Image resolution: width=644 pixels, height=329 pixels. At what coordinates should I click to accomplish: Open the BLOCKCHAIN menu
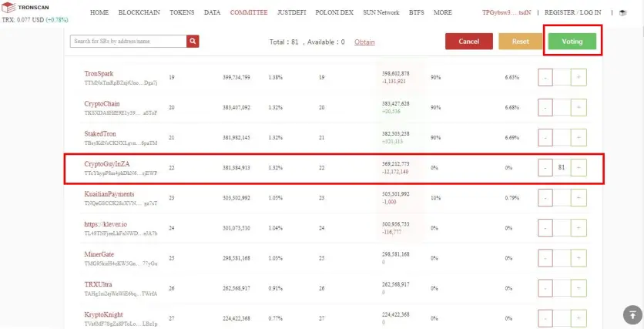tap(139, 13)
